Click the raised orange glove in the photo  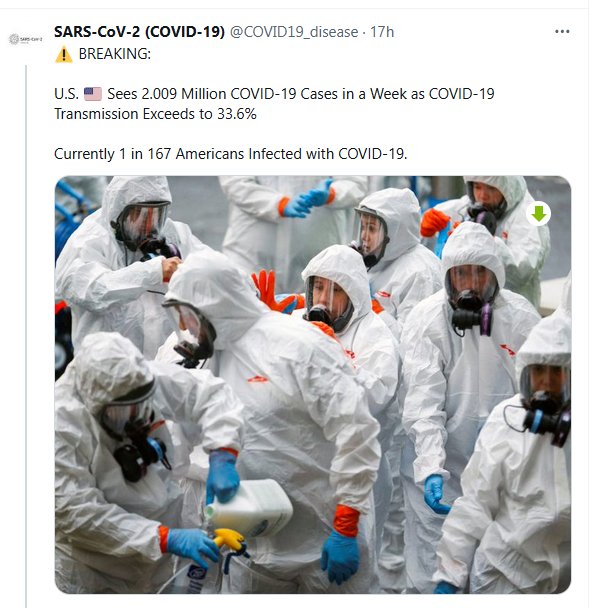(x=269, y=291)
